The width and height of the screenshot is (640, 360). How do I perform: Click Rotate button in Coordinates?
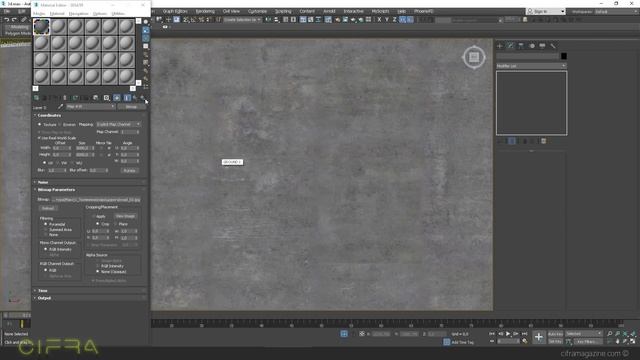coord(129,171)
